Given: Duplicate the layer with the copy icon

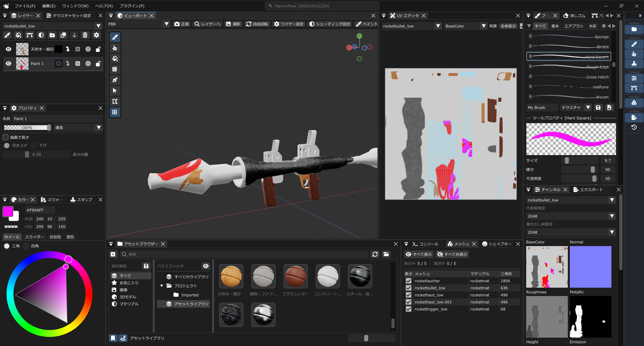Looking at the screenshot, I should coord(63,35).
